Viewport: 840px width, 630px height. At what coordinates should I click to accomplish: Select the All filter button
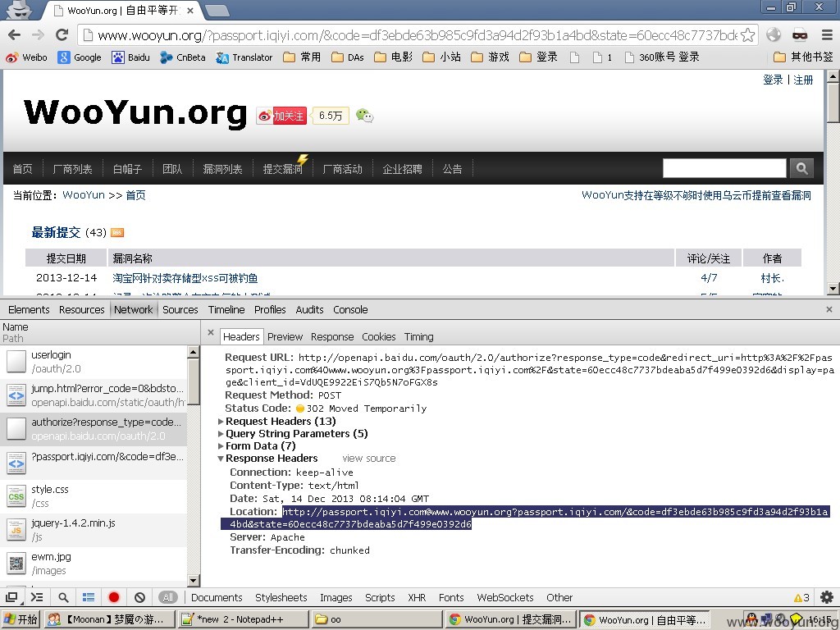[x=167, y=597]
